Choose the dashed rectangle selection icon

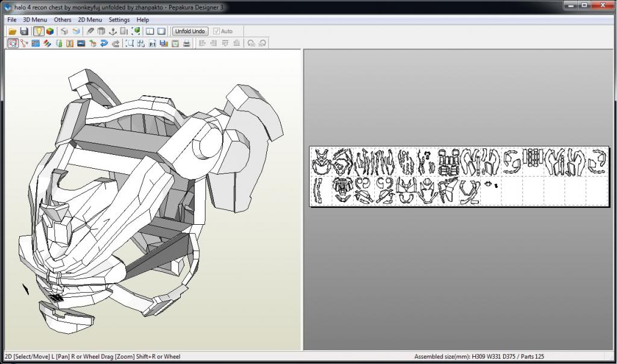[130, 43]
